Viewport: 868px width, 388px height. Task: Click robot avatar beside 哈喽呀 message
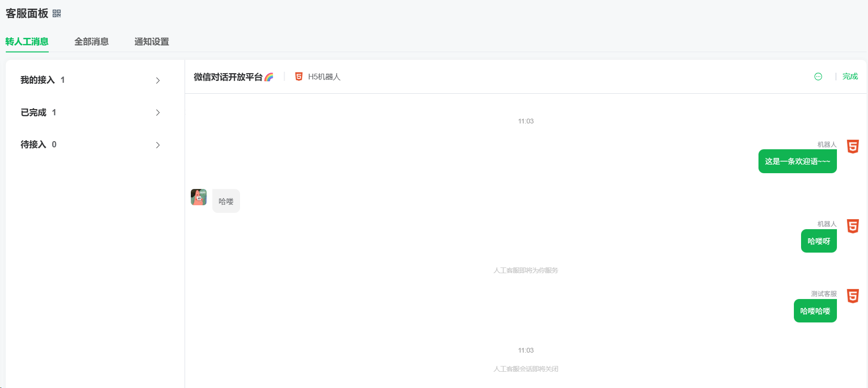click(853, 226)
